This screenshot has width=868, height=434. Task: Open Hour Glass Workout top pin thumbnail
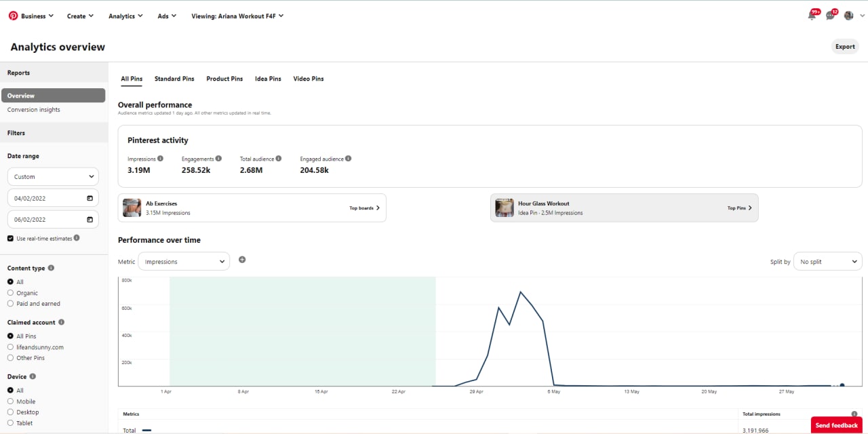pos(505,208)
